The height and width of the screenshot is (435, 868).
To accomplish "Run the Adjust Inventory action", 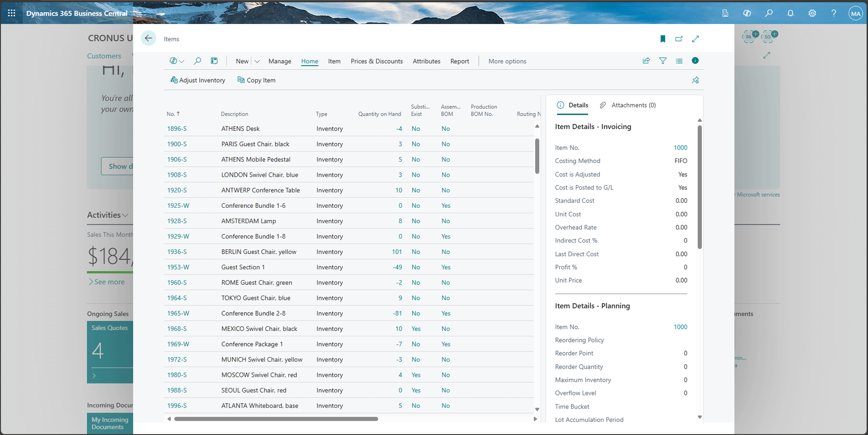I will [198, 80].
